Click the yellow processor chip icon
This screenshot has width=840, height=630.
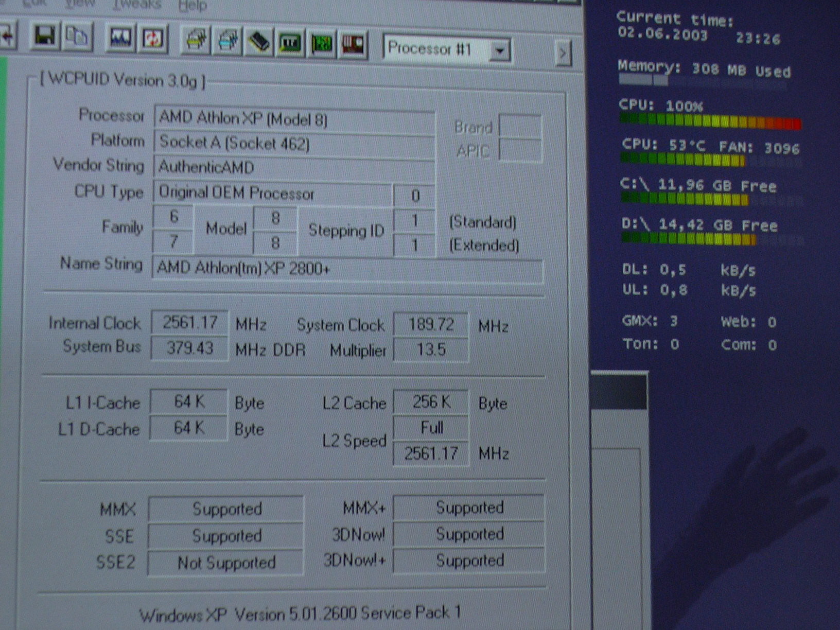coord(196,40)
